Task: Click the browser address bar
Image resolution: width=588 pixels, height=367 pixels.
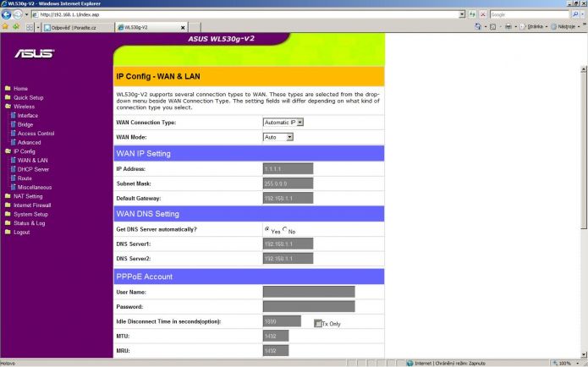Action: pyautogui.click(x=245, y=14)
